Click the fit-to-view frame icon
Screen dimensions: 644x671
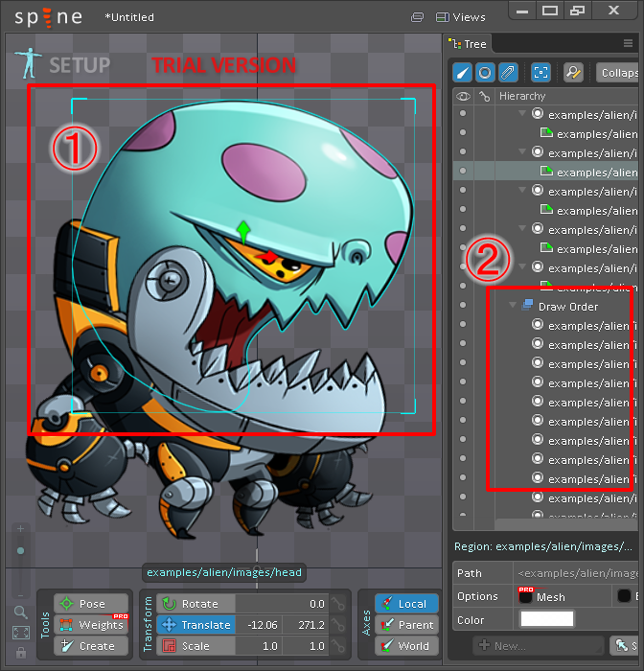pos(21,633)
